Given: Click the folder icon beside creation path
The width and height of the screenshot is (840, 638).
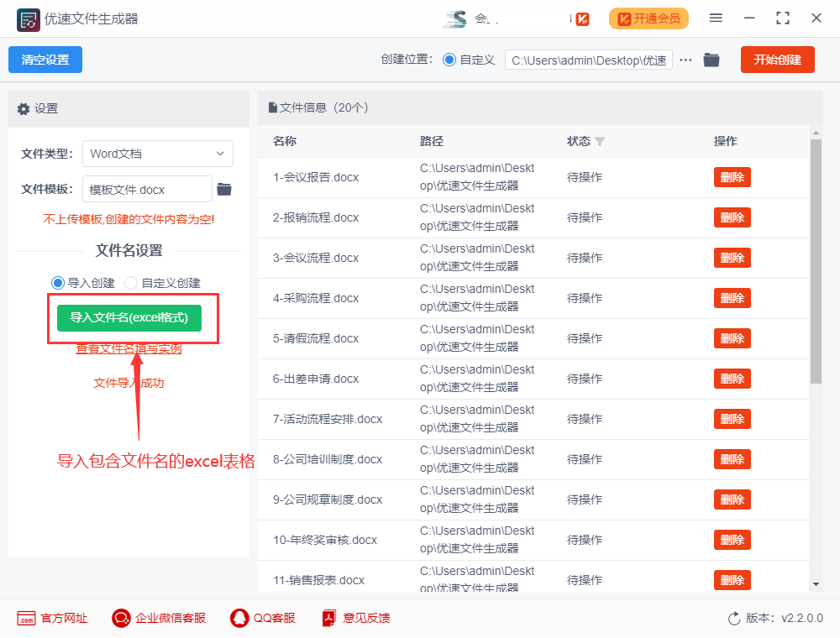Looking at the screenshot, I should coord(711,60).
